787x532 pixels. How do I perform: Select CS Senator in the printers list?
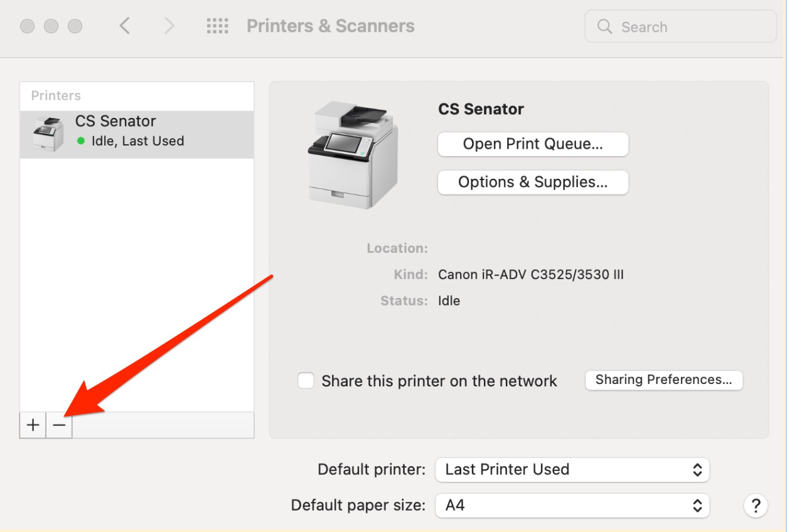(x=137, y=134)
